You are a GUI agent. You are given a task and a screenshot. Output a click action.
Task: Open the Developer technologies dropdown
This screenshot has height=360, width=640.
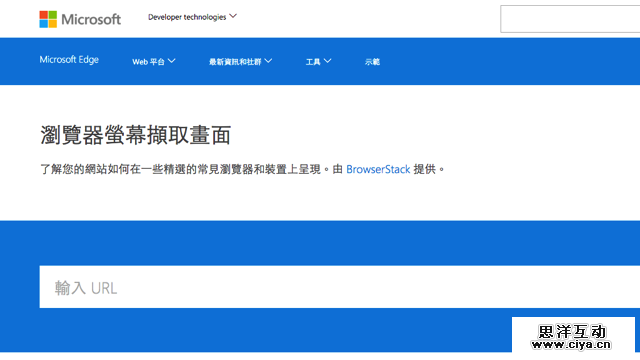192,17
